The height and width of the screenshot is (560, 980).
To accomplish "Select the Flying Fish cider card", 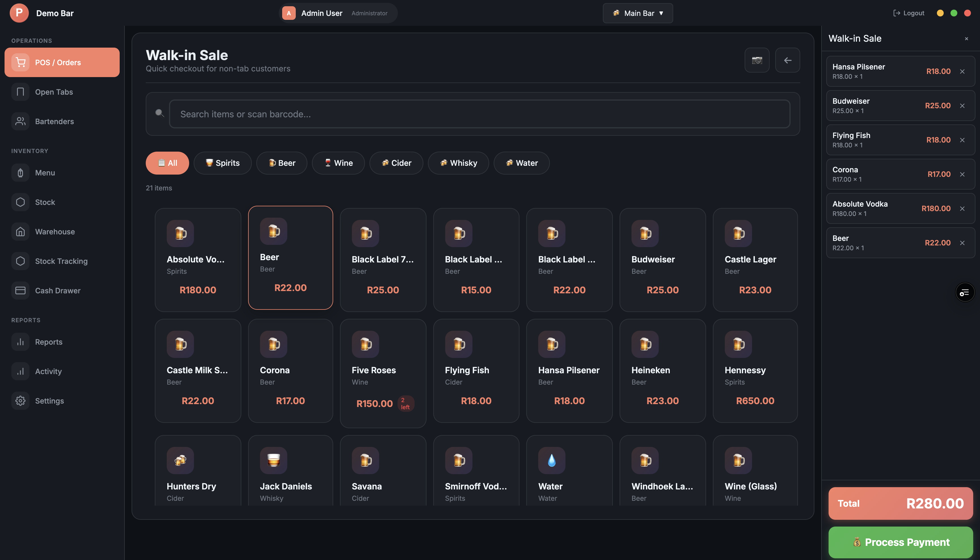I will tap(476, 370).
